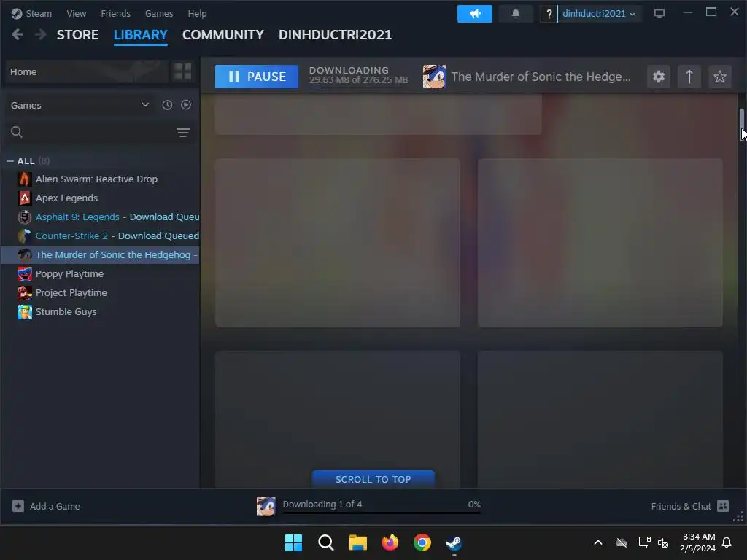Screen dimensions: 747x560
Task: Open File Explorer from taskbar
Action: [357, 542]
